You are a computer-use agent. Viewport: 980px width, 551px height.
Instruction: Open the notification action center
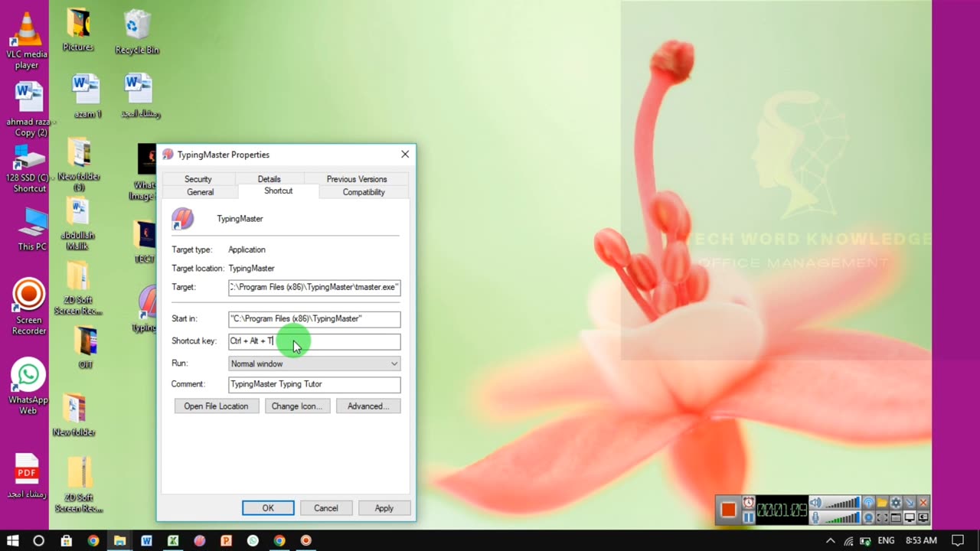[958, 540]
